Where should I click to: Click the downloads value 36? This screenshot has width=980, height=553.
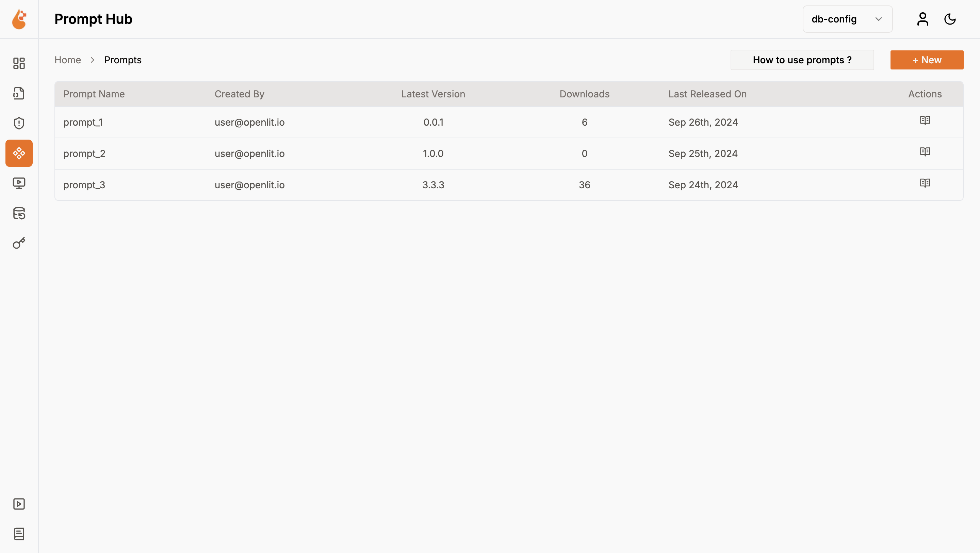point(584,185)
